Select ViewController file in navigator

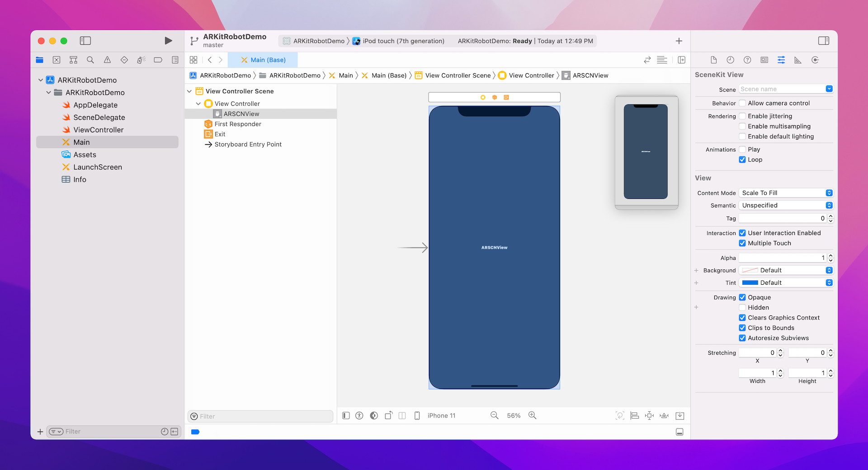(98, 130)
